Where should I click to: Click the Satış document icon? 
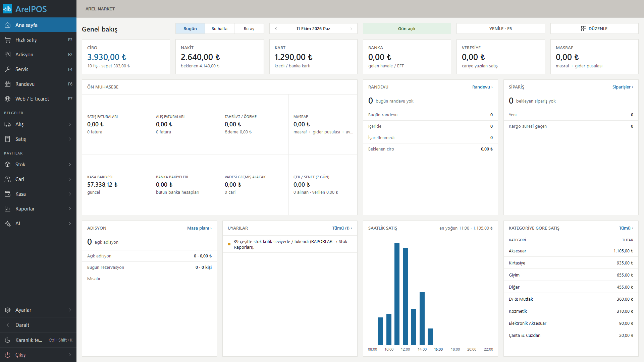pyautogui.click(x=7, y=139)
